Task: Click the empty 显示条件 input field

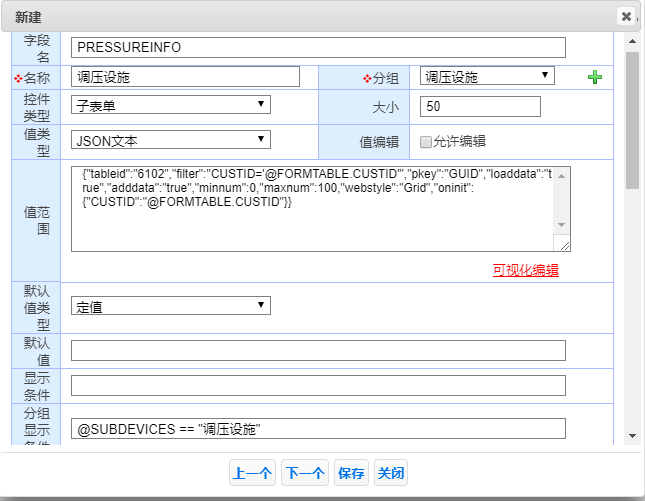Action: click(x=318, y=385)
